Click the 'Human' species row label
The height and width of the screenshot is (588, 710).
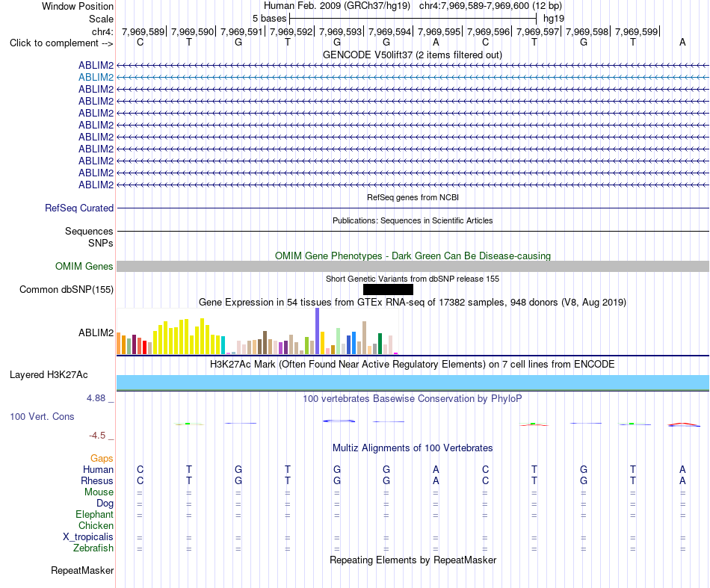(x=98, y=470)
